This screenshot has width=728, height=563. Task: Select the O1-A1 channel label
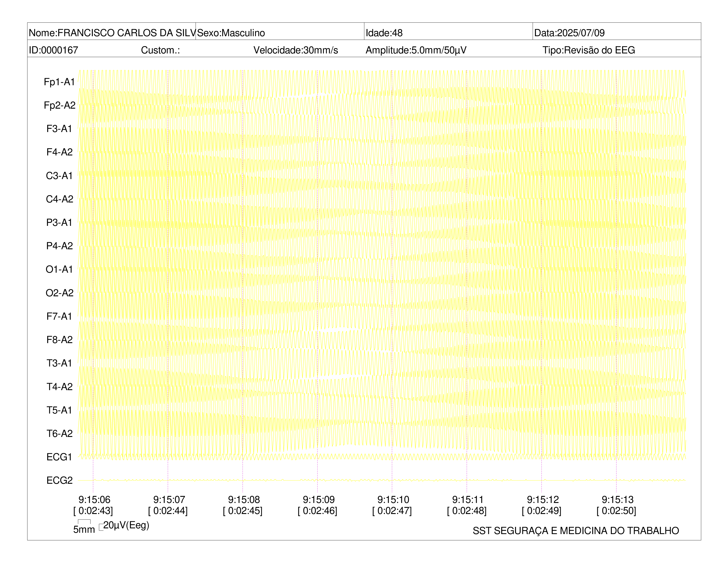point(59,269)
